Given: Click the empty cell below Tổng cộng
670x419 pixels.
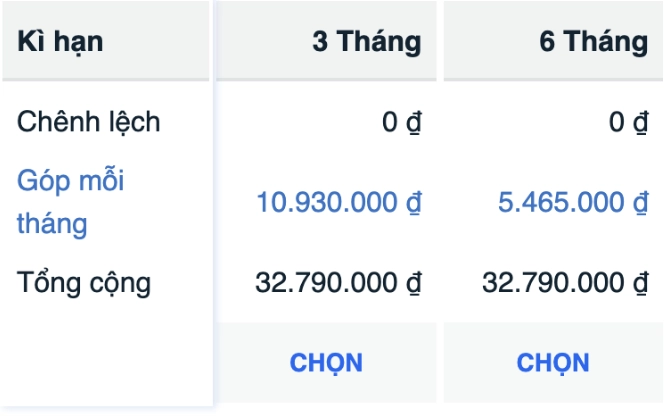Looking at the screenshot, I should coord(105,362).
